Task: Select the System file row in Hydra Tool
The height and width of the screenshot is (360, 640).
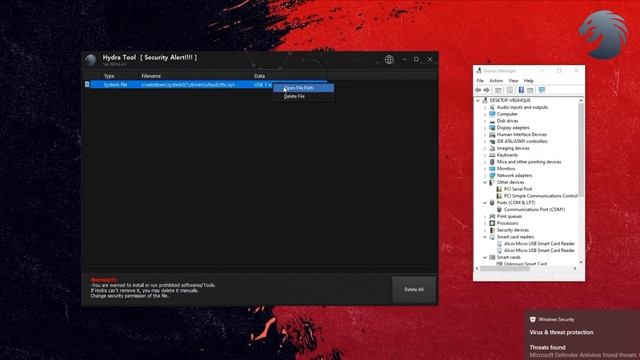Action: click(x=208, y=84)
